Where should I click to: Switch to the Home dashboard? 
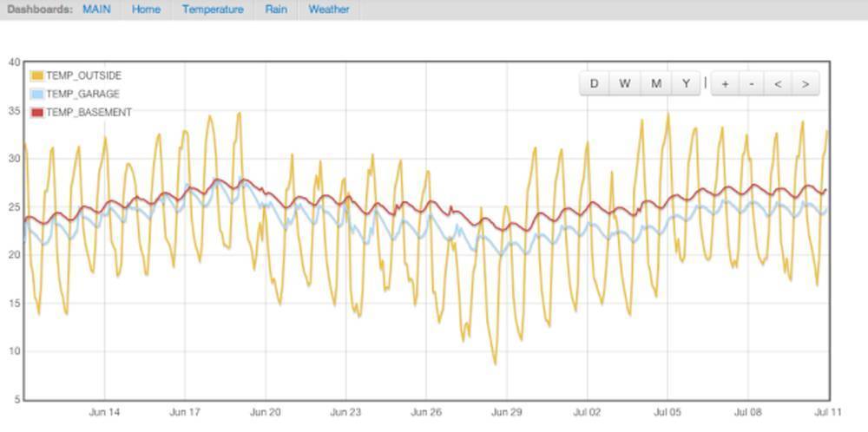point(146,10)
